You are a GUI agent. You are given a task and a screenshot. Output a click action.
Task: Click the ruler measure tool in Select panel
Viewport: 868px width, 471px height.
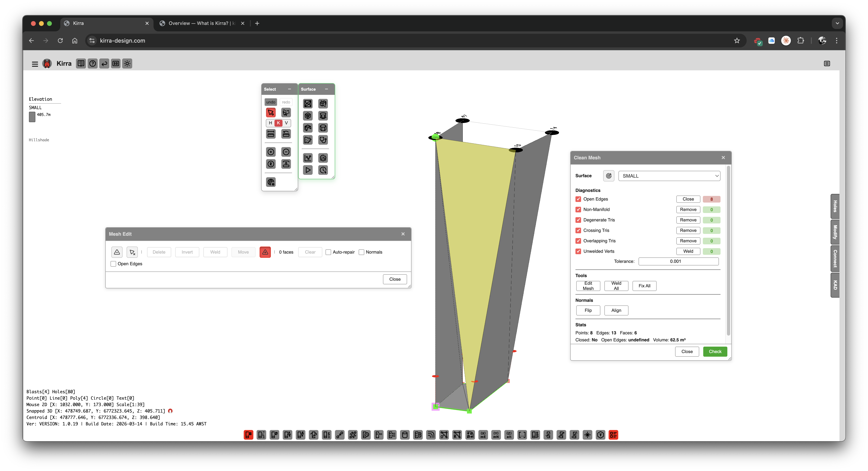click(x=271, y=134)
